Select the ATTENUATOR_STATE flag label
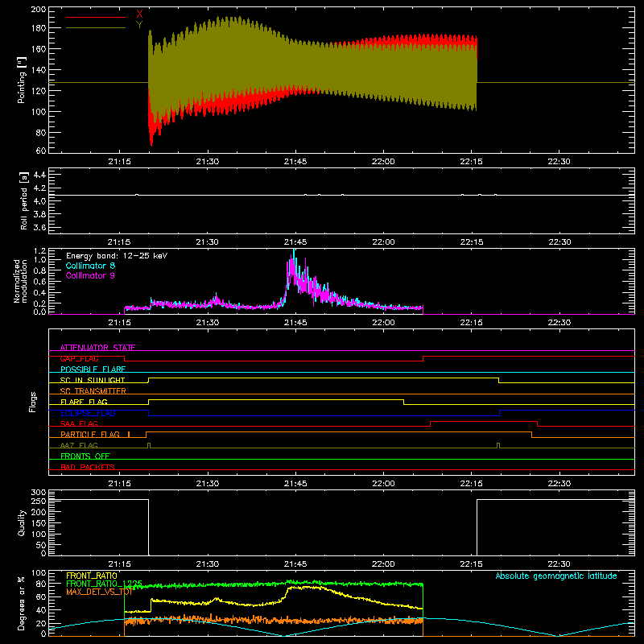The image size is (644, 644). click(x=97, y=348)
